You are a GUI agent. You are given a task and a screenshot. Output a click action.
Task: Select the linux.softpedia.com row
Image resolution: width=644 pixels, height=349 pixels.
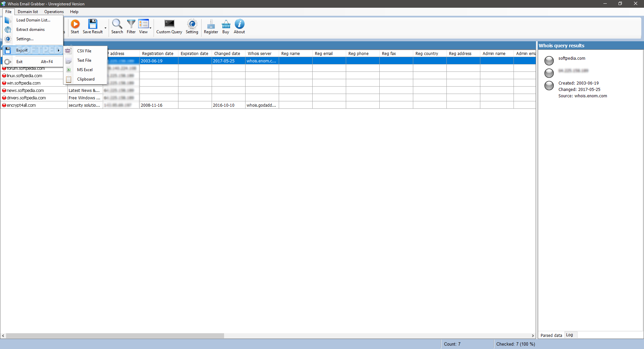[x=268, y=76]
